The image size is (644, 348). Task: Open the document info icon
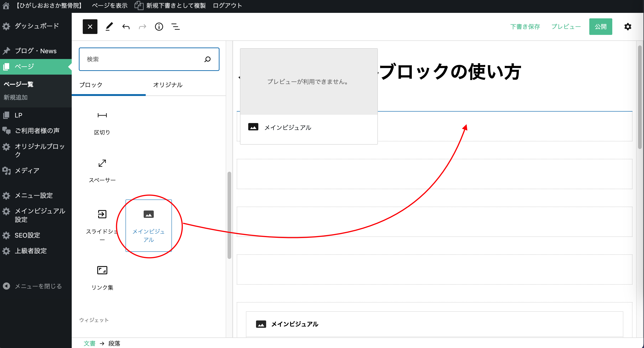tap(159, 26)
